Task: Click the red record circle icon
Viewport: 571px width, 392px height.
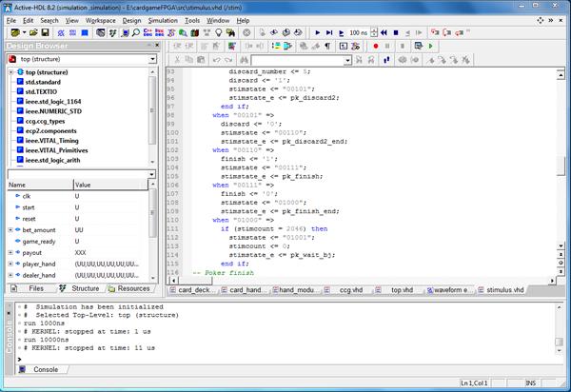Action: coord(376,46)
